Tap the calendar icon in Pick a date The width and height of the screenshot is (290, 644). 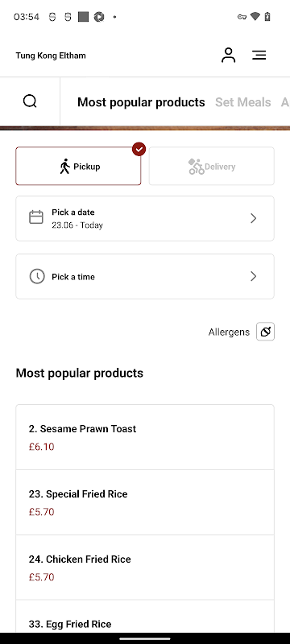click(36, 217)
